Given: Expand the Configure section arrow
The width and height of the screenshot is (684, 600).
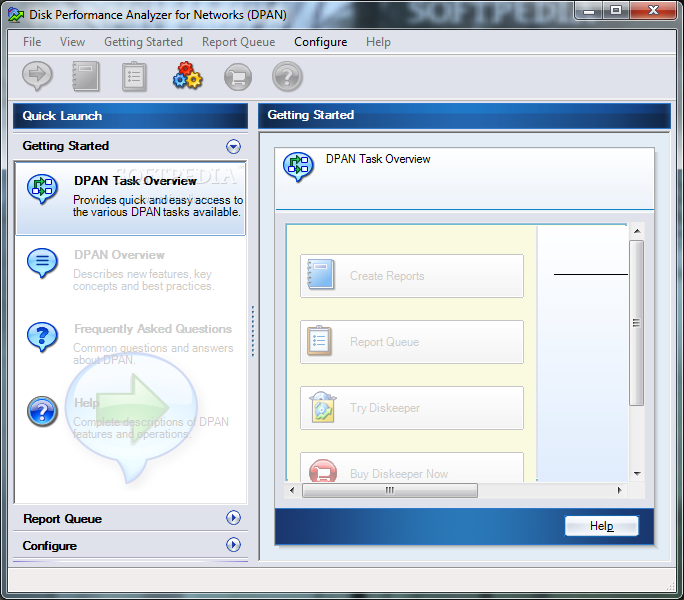Looking at the screenshot, I should coord(233,545).
